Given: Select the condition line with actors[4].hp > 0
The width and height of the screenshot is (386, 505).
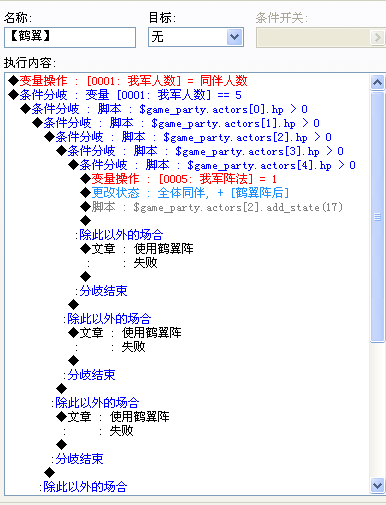Looking at the screenshot, I should tap(212, 165).
